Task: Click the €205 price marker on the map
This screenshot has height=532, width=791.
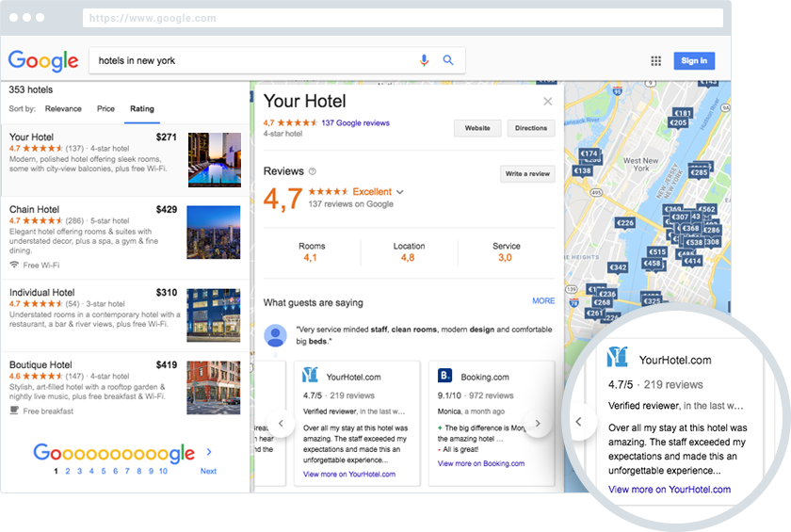Action: (x=678, y=122)
